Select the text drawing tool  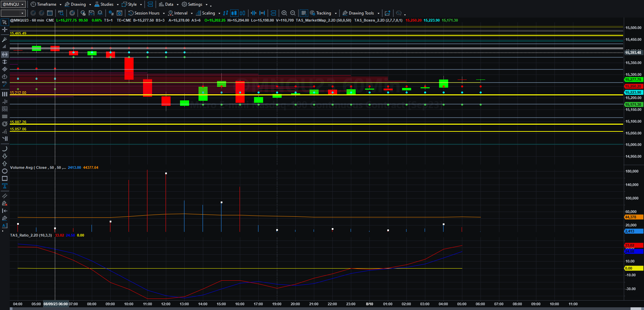point(5,186)
